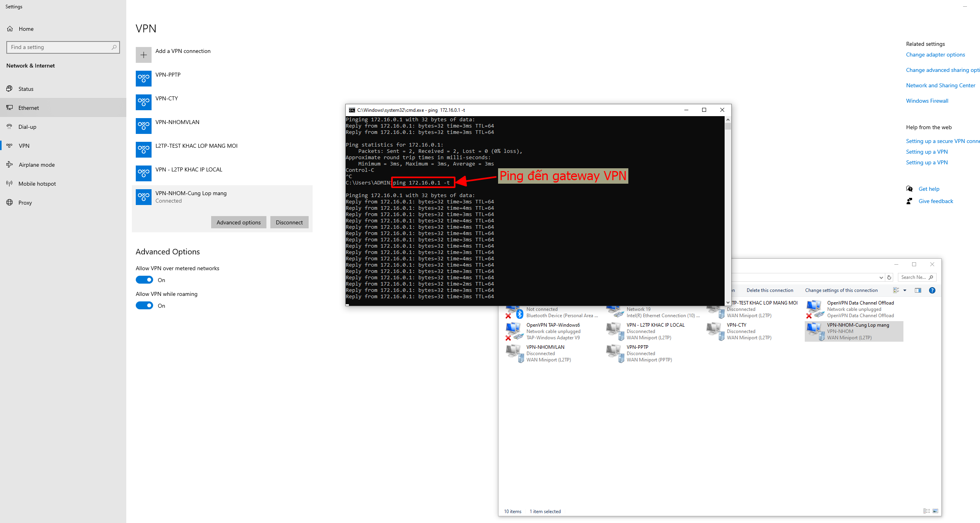Turn off Allow VPN while roaming
The image size is (980, 523).
tap(144, 305)
